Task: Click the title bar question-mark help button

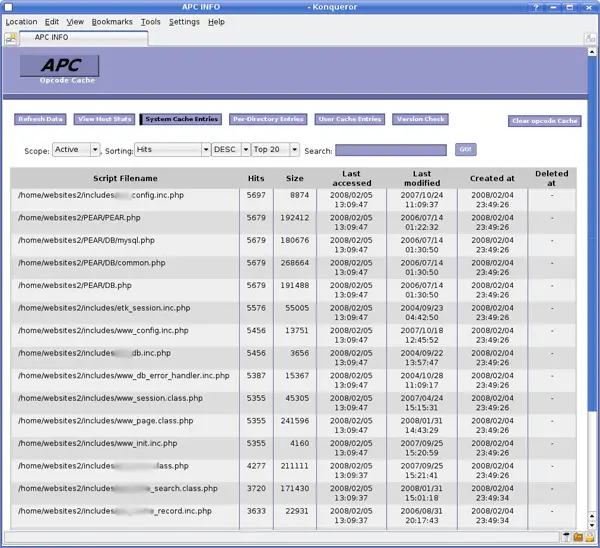Action: tap(536, 7)
